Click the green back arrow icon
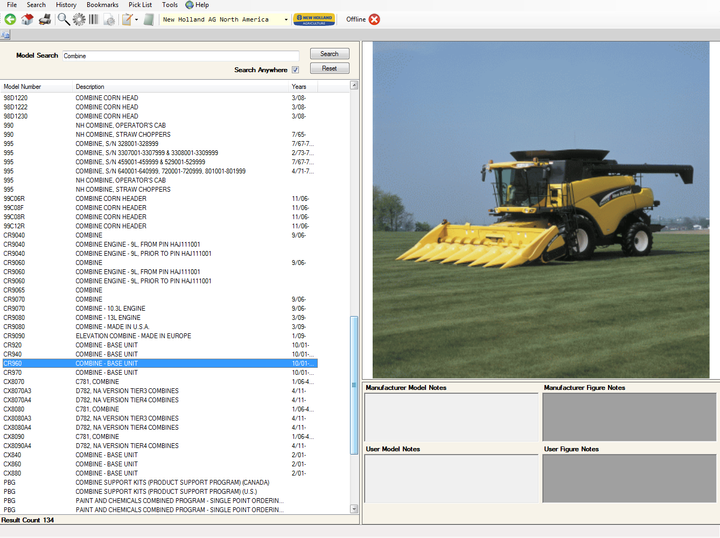 10,19
